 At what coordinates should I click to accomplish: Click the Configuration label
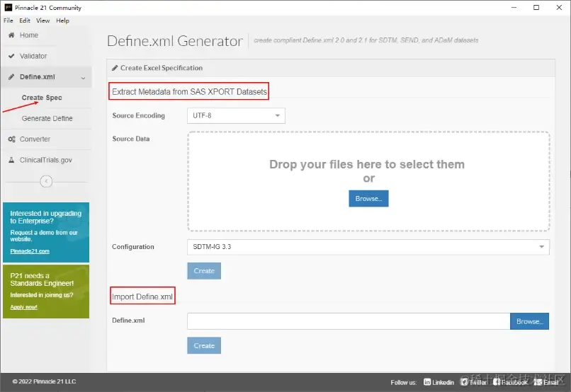[x=133, y=247]
